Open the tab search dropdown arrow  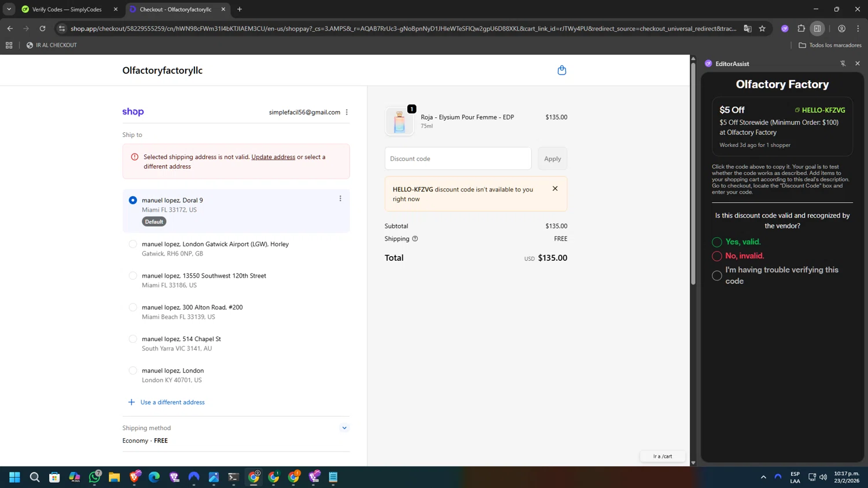pyautogui.click(x=9, y=9)
